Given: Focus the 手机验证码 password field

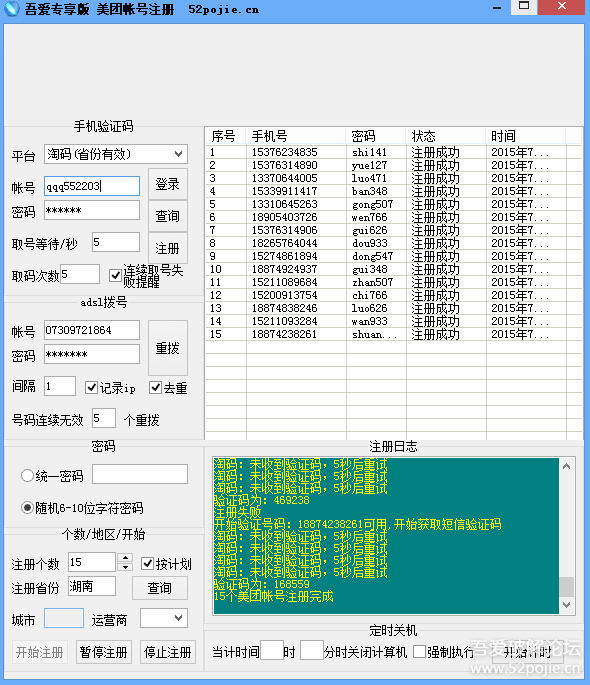Looking at the screenshot, I should tap(92, 210).
